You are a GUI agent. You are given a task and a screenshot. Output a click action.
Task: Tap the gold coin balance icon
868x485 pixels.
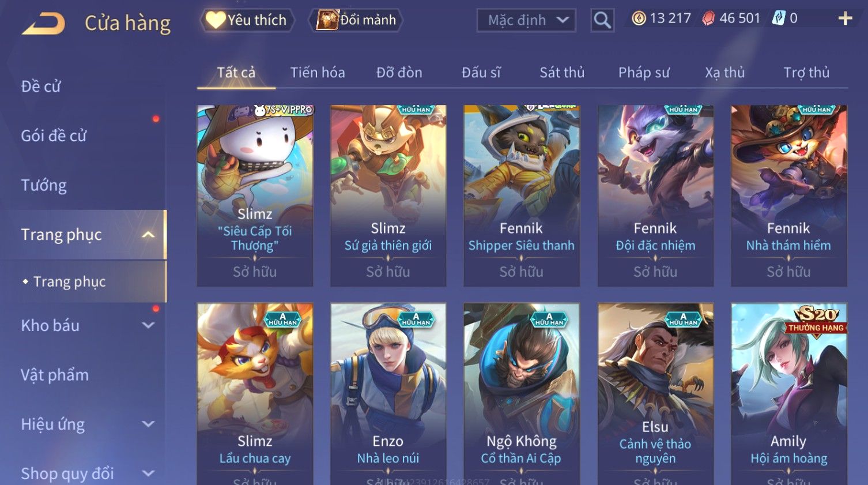click(639, 18)
